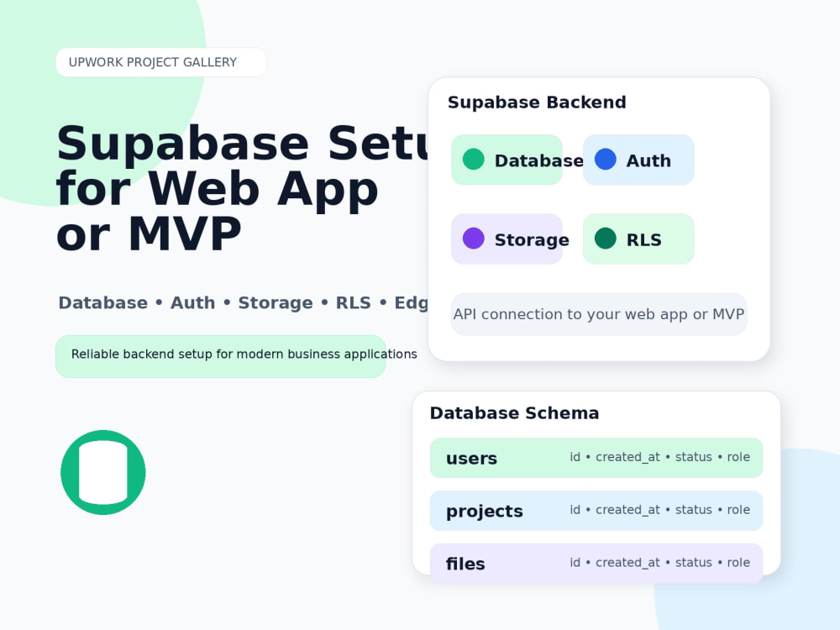Image resolution: width=840 pixels, height=630 pixels.
Task: Click the 'API connection to your web app' pill
Action: [x=599, y=314]
